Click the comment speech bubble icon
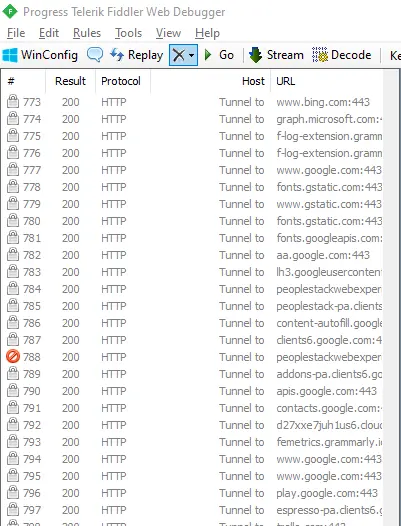401x526 pixels. coord(95,55)
